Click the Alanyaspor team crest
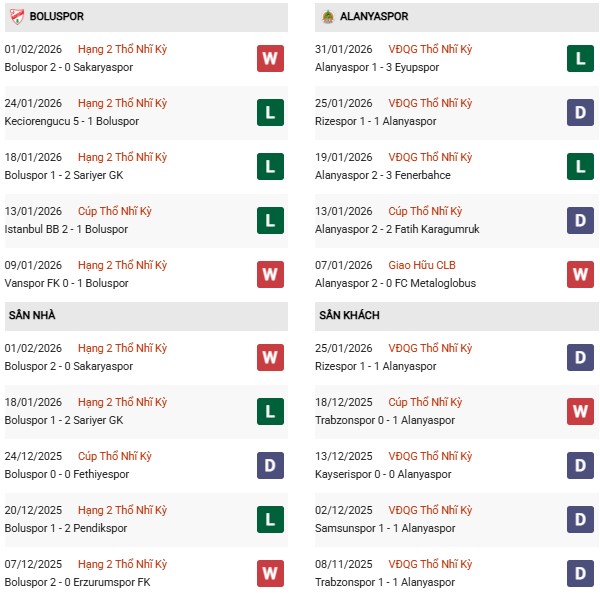This screenshot has height=593, width=600. 328,16
